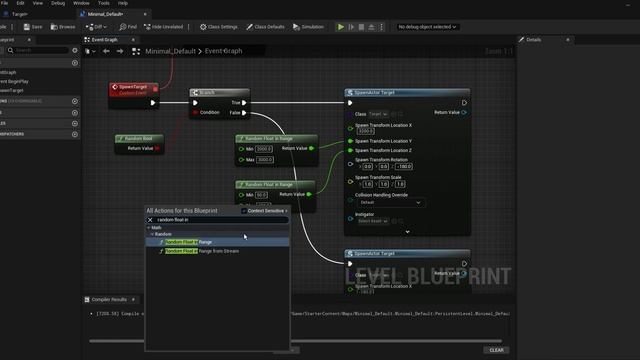Close the Minimal_Default tab
This screenshot has width=640, height=360.
[x=145, y=14]
